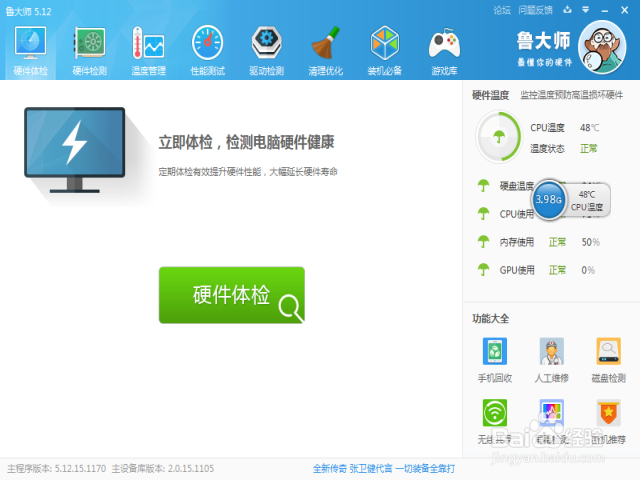Click the 50% memory usage value

[590, 242]
